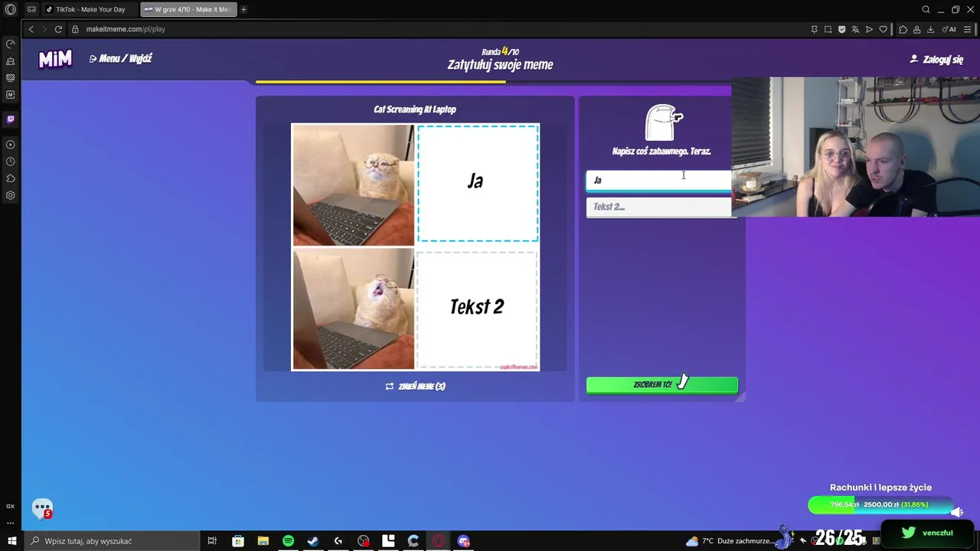Open Opera GX icon on taskbar
Screen dimensions: 980x551
439,541
